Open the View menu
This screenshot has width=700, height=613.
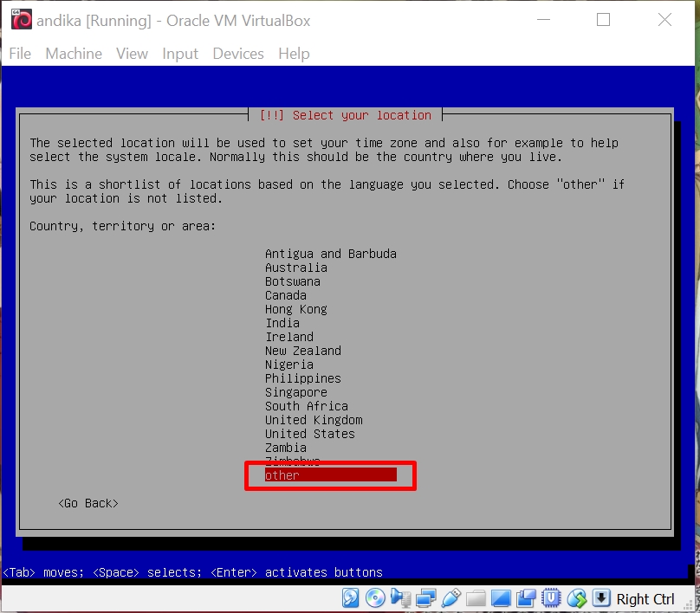pos(132,54)
